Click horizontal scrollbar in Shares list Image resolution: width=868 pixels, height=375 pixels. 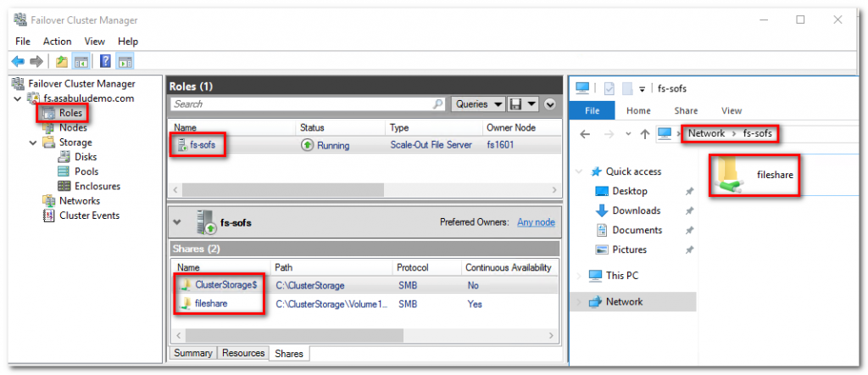coord(294,336)
